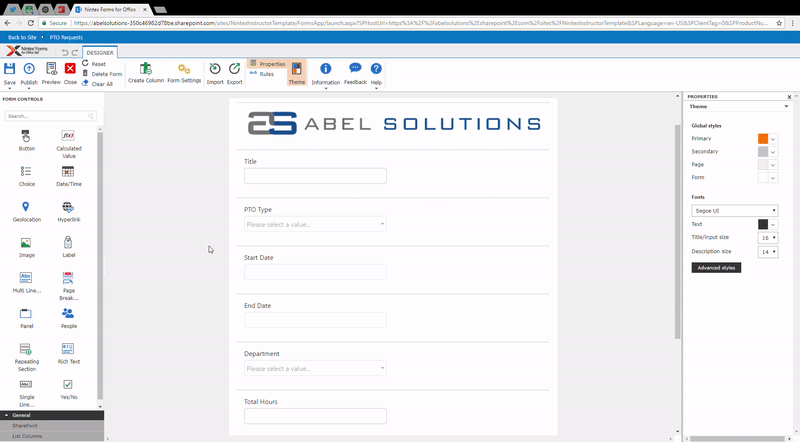Click the Total Hours input field

coord(315,416)
